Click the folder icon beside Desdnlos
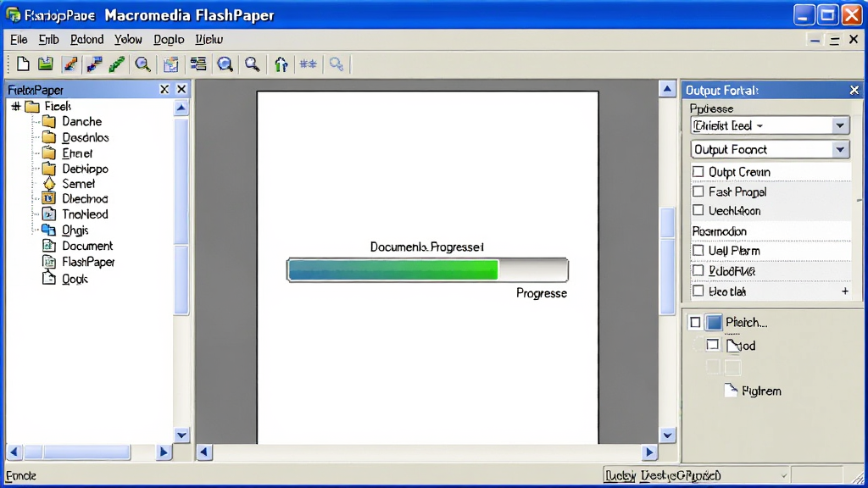 point(48,136)
